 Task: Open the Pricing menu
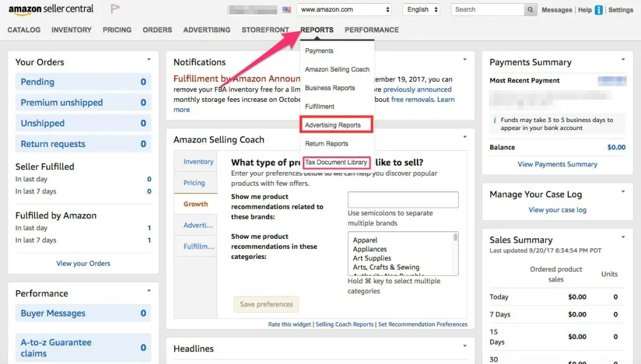pos(117,30)
